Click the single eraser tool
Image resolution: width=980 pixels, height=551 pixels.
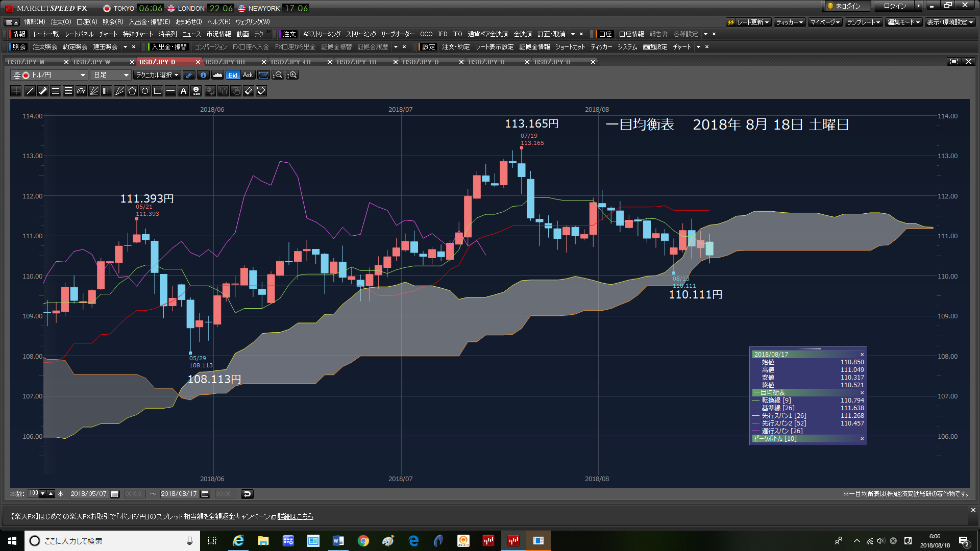[249, 91]
